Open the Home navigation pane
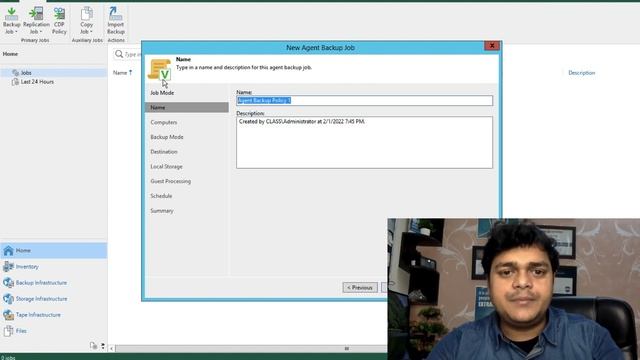640x360 pixels. (x=53, y=250)
